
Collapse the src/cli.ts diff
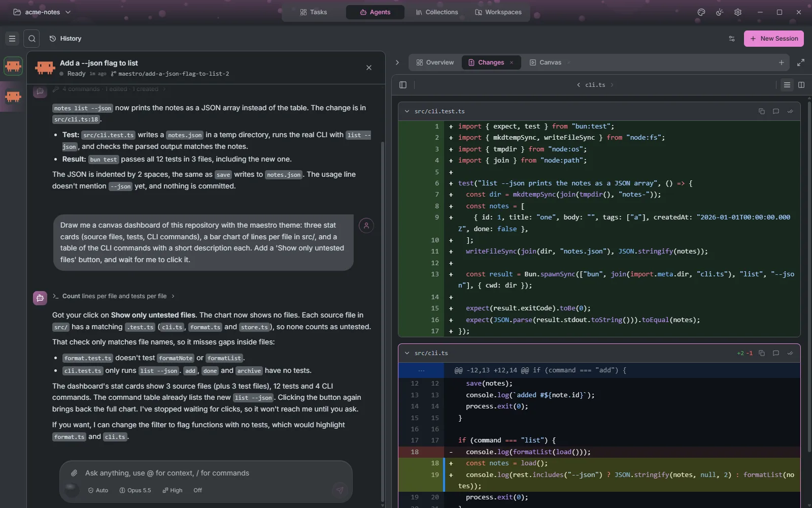tap(407, 353)
